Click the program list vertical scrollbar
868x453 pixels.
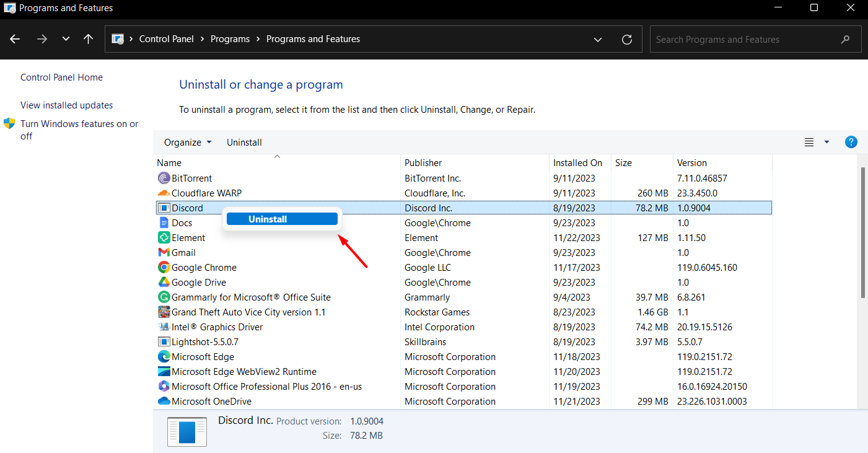click(864, 232)
